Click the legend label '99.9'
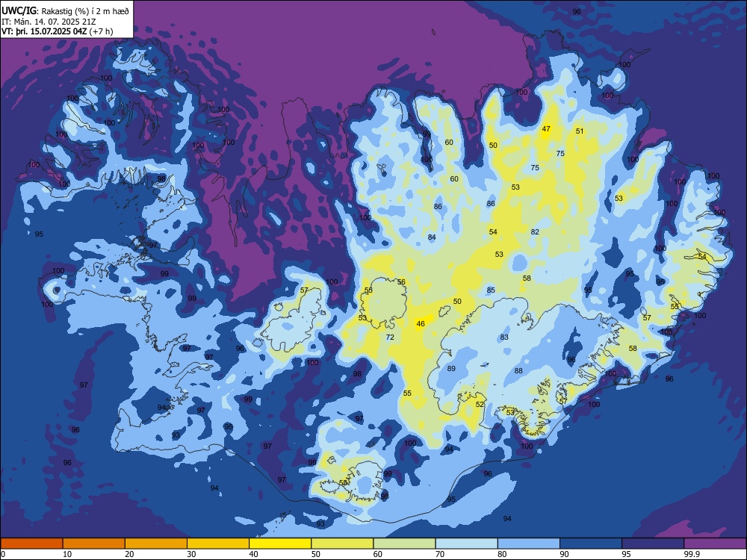 click(x=692, y=554)
